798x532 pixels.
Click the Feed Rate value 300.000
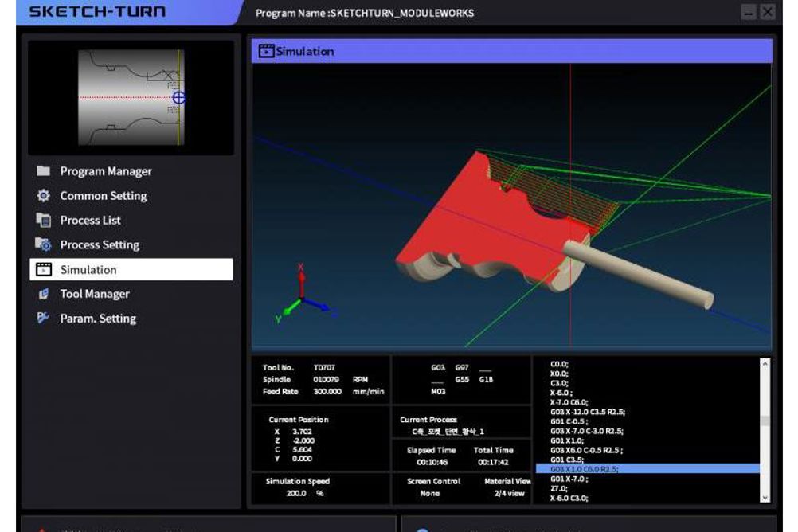pos(327,392)
